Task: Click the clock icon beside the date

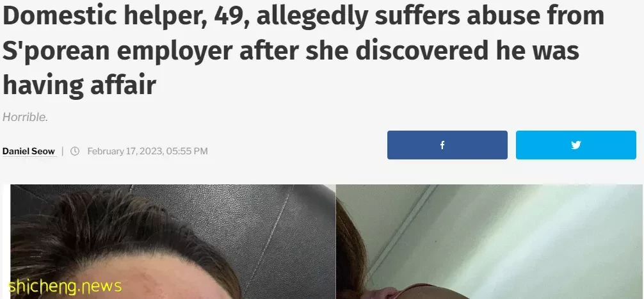Action: (75, 151)
